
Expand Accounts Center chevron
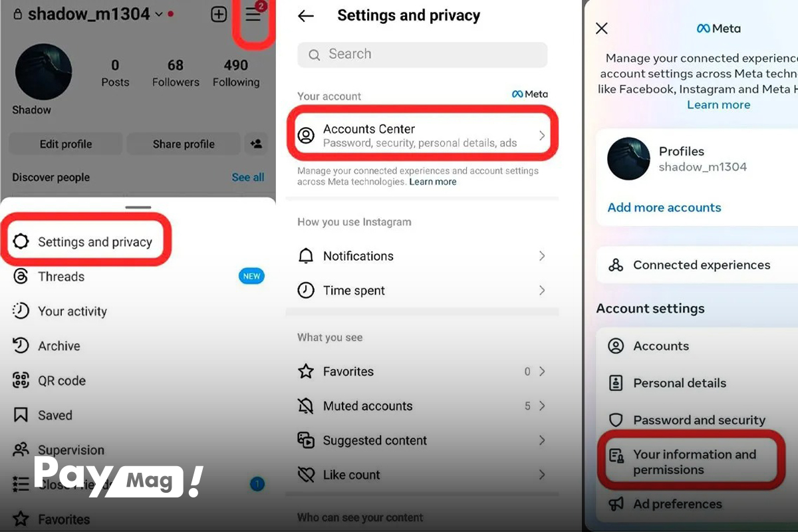(x=542, y=135)
